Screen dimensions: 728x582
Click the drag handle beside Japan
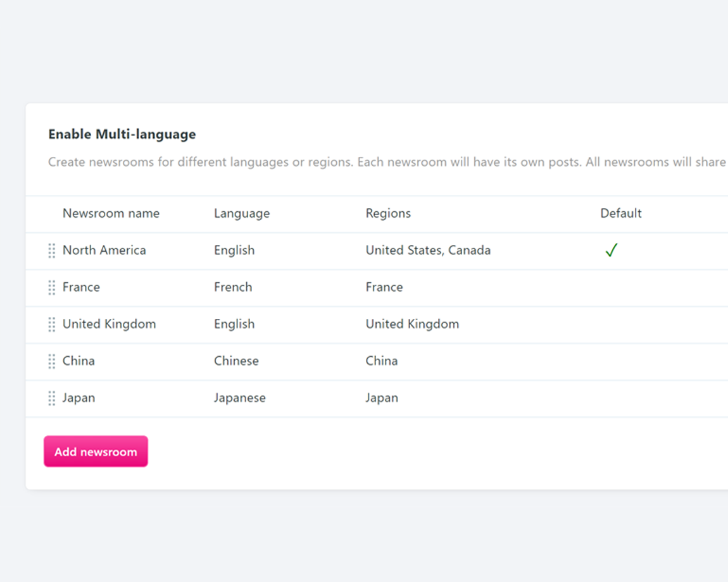52,399
